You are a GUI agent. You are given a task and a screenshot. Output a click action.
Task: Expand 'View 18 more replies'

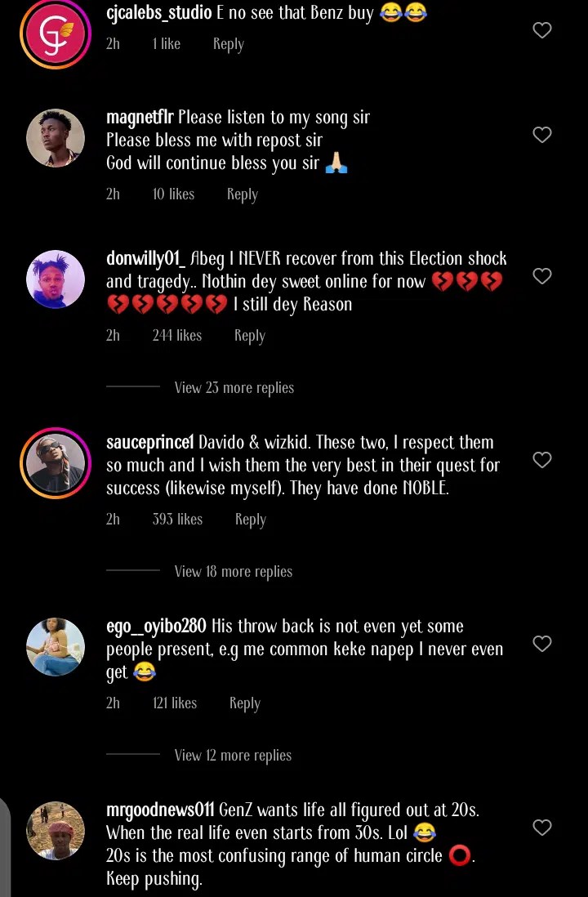click(233, 572)
